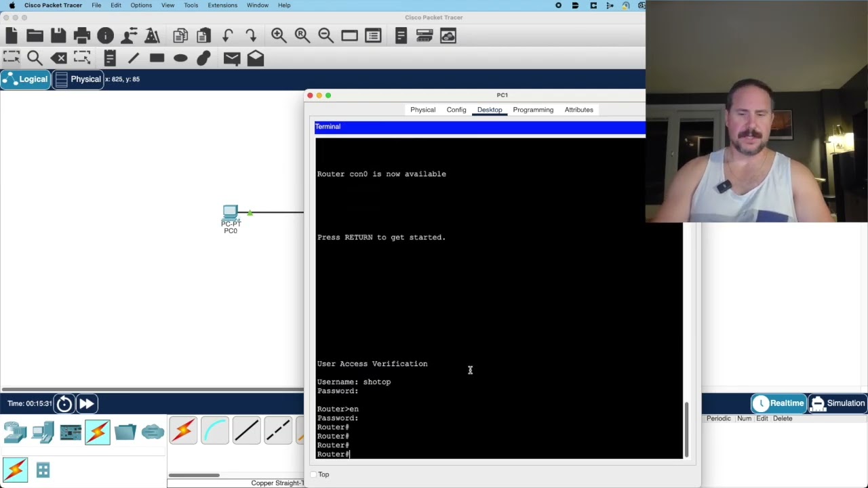Open the Apple menu

[12, 5]
